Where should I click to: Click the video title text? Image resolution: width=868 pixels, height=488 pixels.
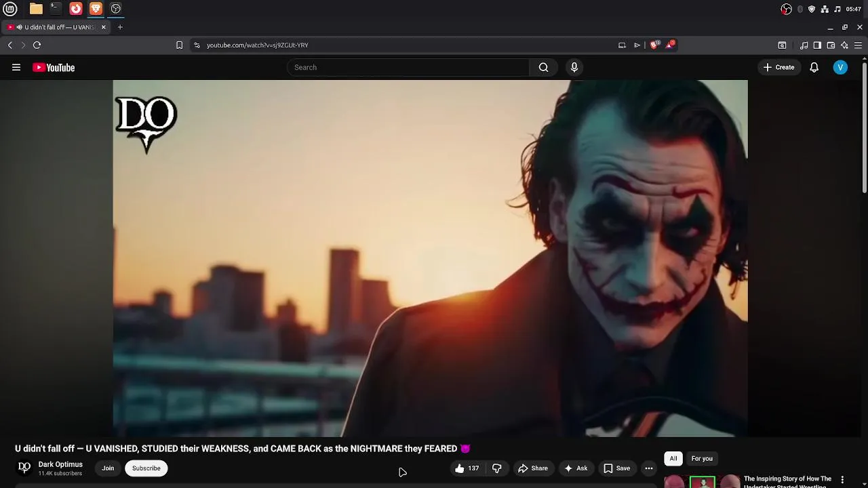click(243, 449)
